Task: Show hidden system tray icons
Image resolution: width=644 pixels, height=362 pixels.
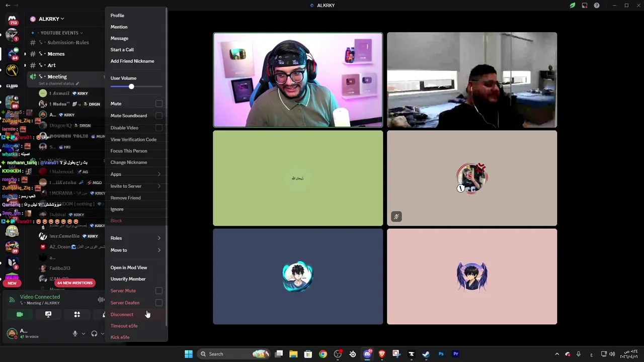Action: click(x=557, y=354)
